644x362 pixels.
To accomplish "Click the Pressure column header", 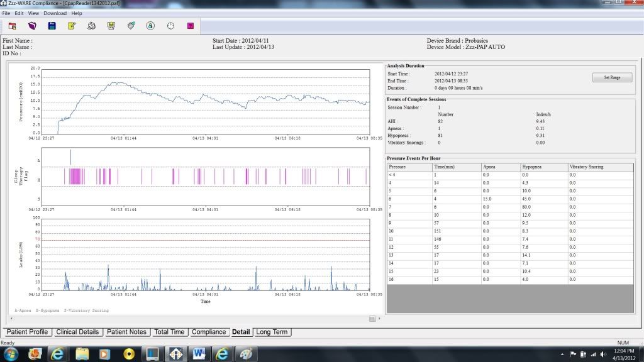I will [x=409, y=167].
